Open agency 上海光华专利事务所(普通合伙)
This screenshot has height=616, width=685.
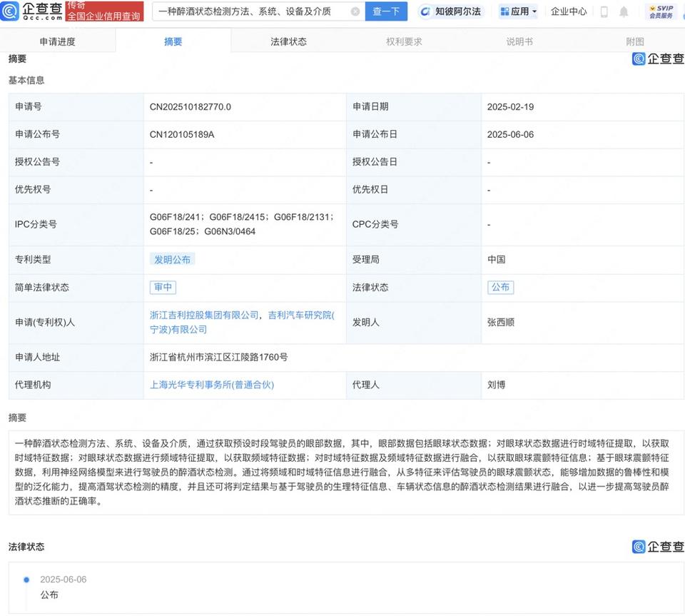click(x=212, y=385)
